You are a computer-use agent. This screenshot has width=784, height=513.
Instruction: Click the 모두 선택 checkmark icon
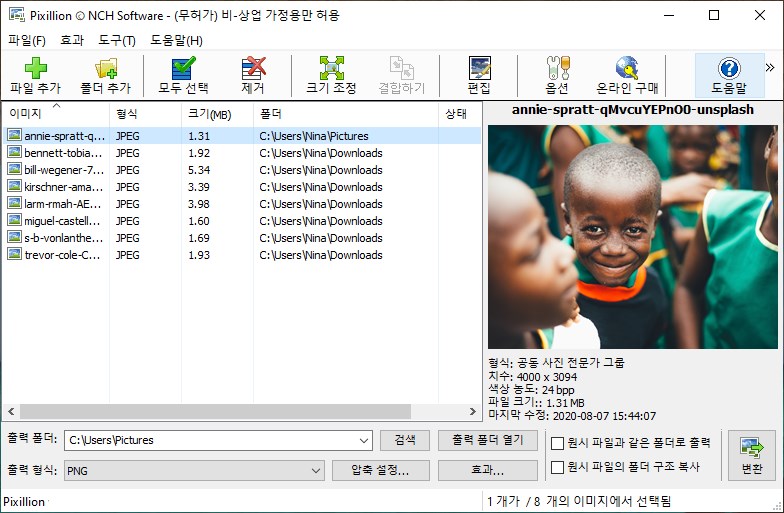(184, 68)
